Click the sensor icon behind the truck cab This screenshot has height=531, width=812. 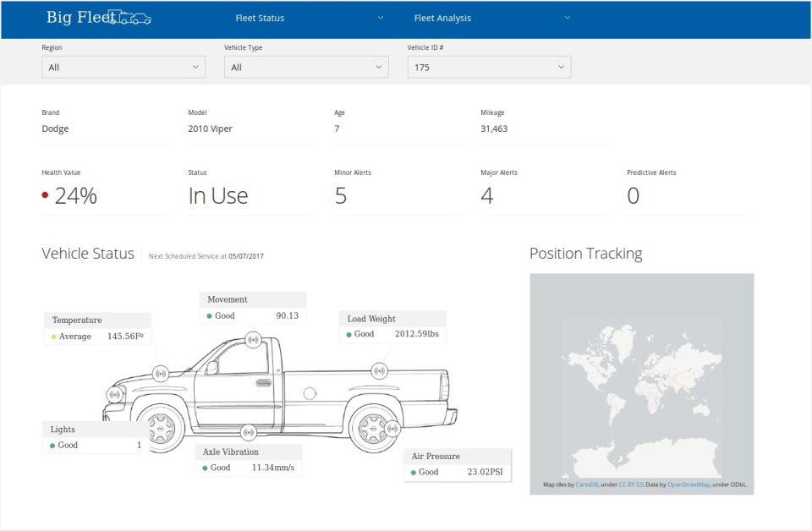pos(380,370)
